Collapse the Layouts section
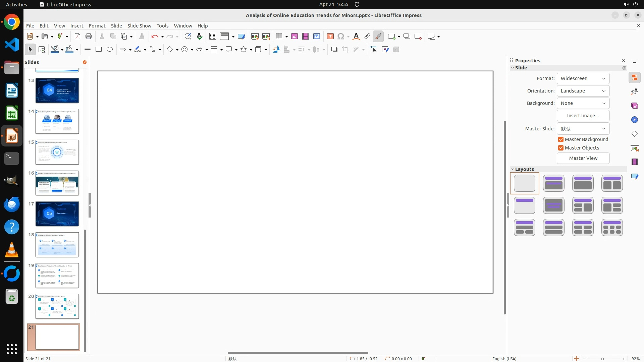Viewport: 644px width, 362px height. click(513, 169)
